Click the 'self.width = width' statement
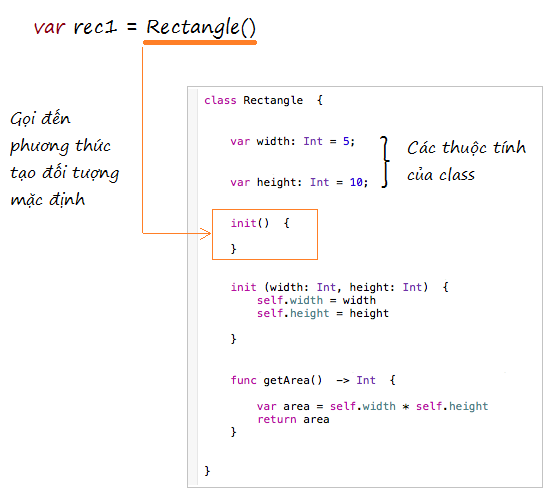Viewport: 558px width, 495px height. click(x=316, y=300)
